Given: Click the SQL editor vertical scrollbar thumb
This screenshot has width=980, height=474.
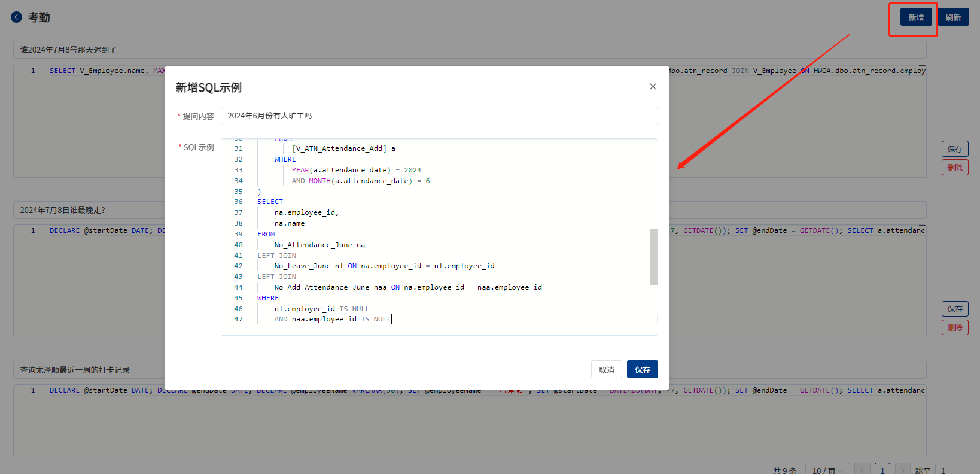Looking at the screenshot, I should [x=653, y=256].
